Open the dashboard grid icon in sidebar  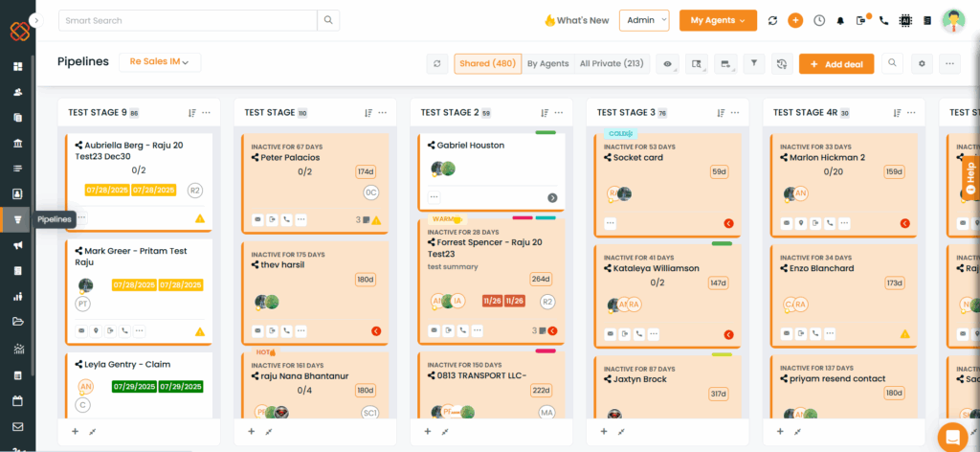click(17, 66)
